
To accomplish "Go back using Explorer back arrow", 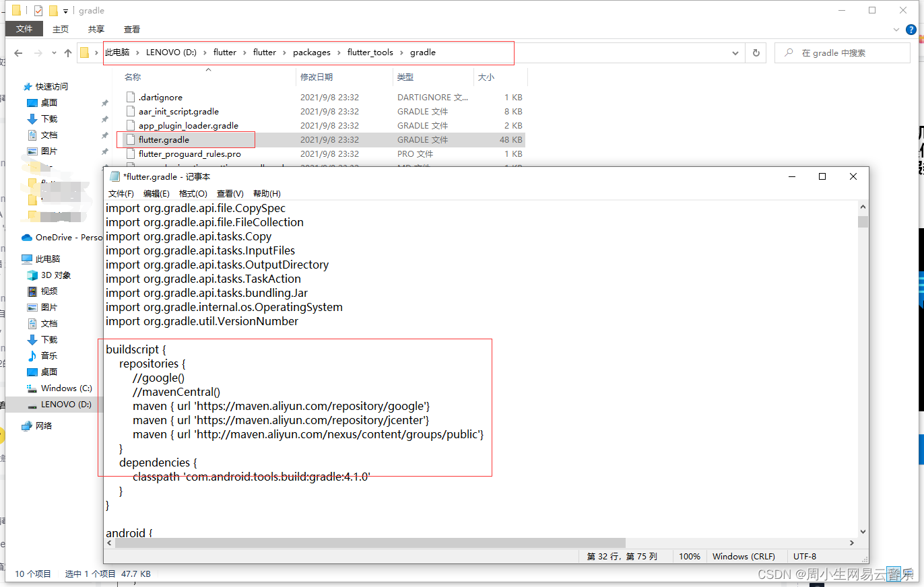I will click(19, 53).
